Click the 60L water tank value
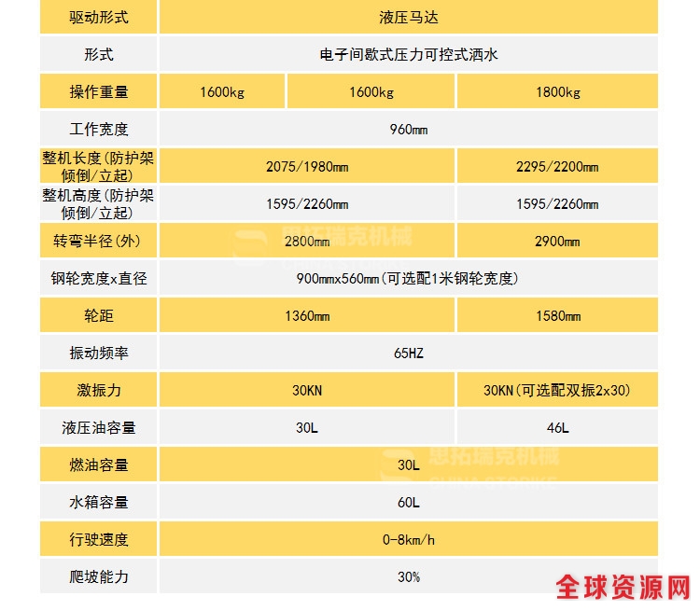The height and width of the screenshot is (610, 700). pyautogui.click(x=408, y=503)
